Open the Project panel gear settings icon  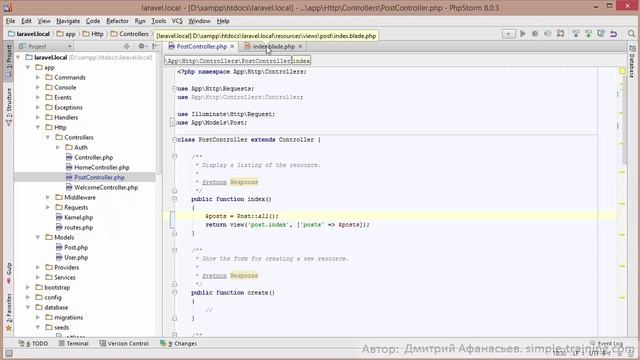click(x=141, y=47)
